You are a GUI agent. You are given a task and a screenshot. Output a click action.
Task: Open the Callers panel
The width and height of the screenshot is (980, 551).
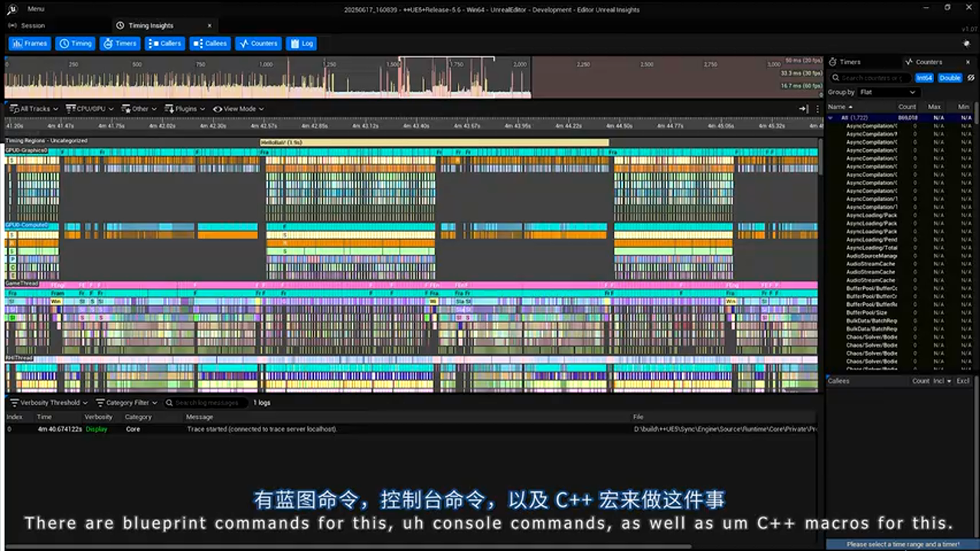click(165, 44)
